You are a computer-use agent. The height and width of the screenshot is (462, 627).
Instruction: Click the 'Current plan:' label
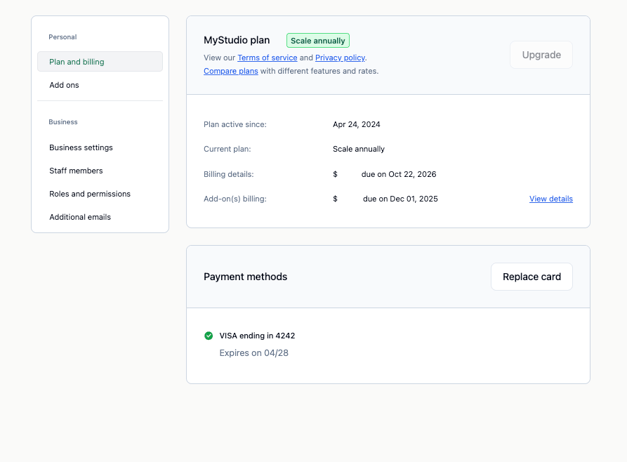(x=227, y=149)
